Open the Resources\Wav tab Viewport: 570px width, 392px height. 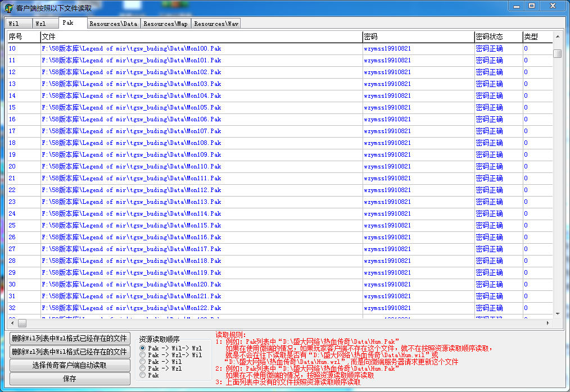(216, 24)
